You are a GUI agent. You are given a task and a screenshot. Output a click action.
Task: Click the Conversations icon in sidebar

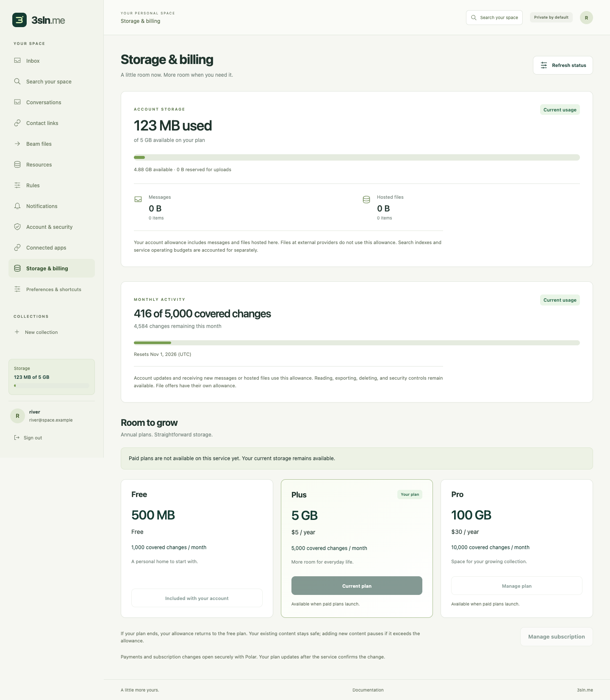pos(17,102)
